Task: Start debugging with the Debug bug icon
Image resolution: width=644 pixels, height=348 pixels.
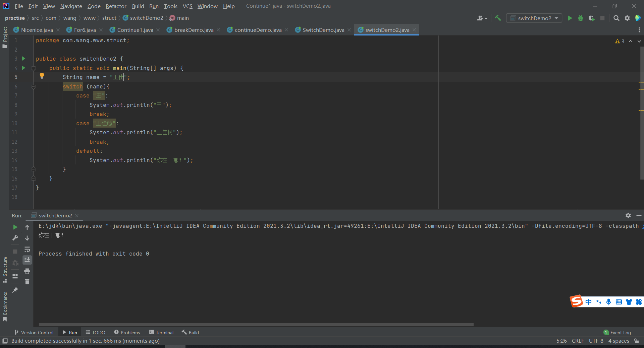Action: [581, 18]
